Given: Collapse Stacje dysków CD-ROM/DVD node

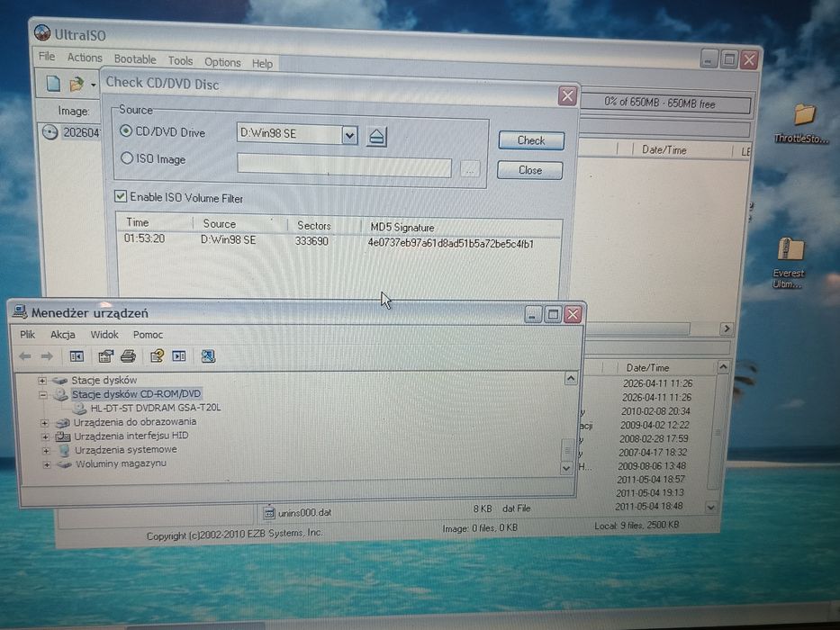Looking at the screenshot, I should pyautogui.click(x=43, y=395).
